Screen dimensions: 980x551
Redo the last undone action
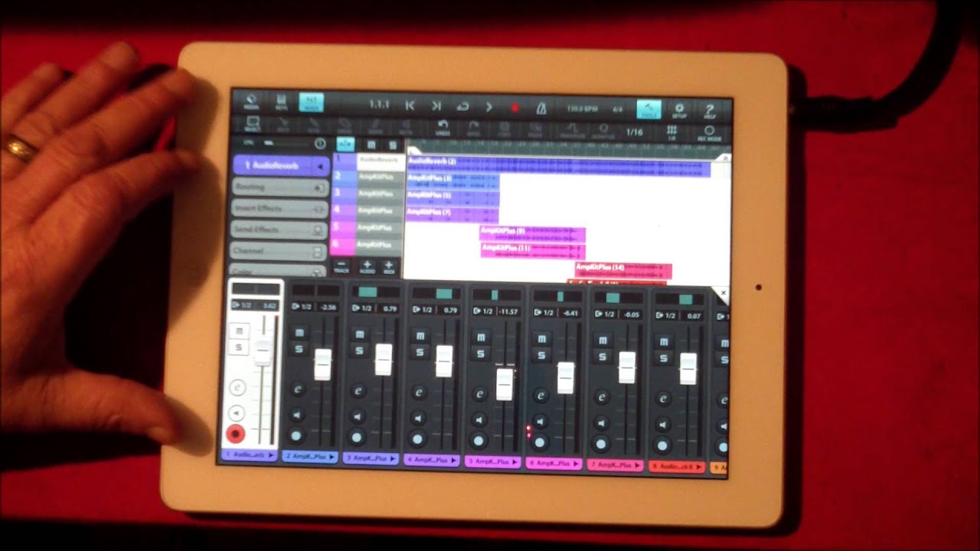474,129
